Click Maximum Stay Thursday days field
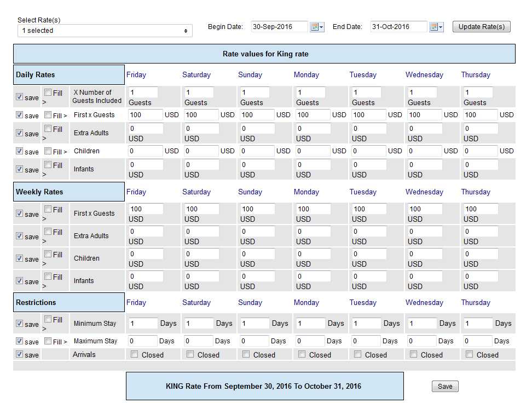The width and height of the screenshot is (532, 403). click(x=478, y=341)
